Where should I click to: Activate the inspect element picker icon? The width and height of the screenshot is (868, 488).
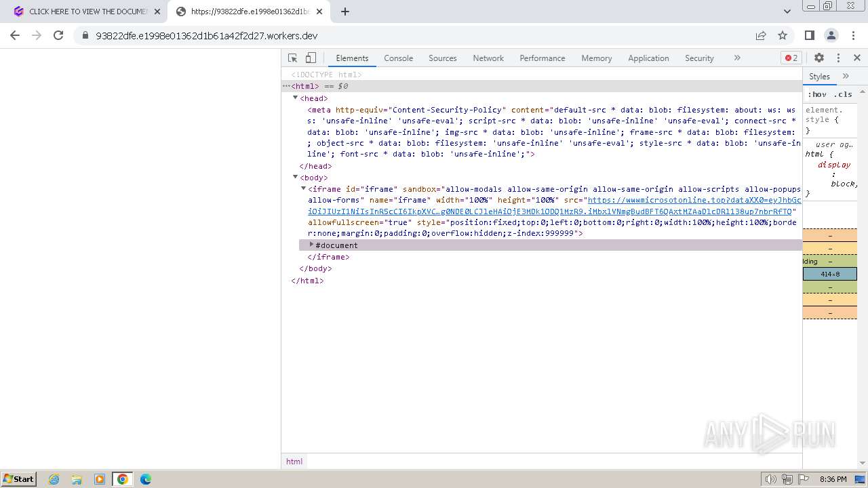pos(293,58)
